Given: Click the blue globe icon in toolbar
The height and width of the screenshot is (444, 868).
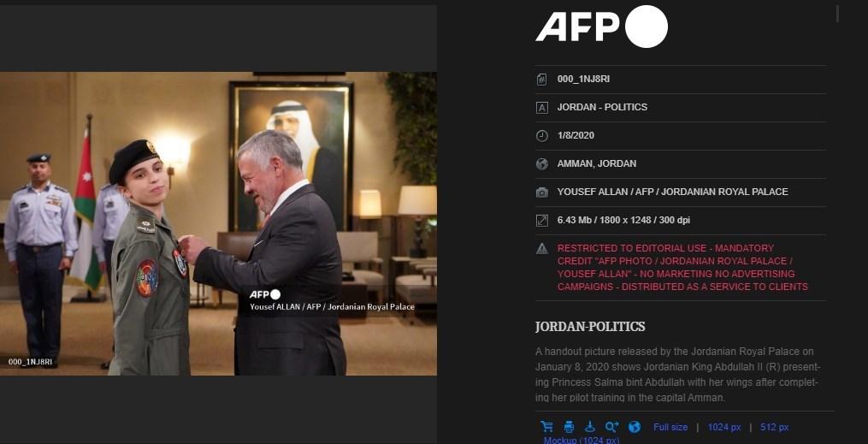Looking at the screenshot, I should point(635,426).
